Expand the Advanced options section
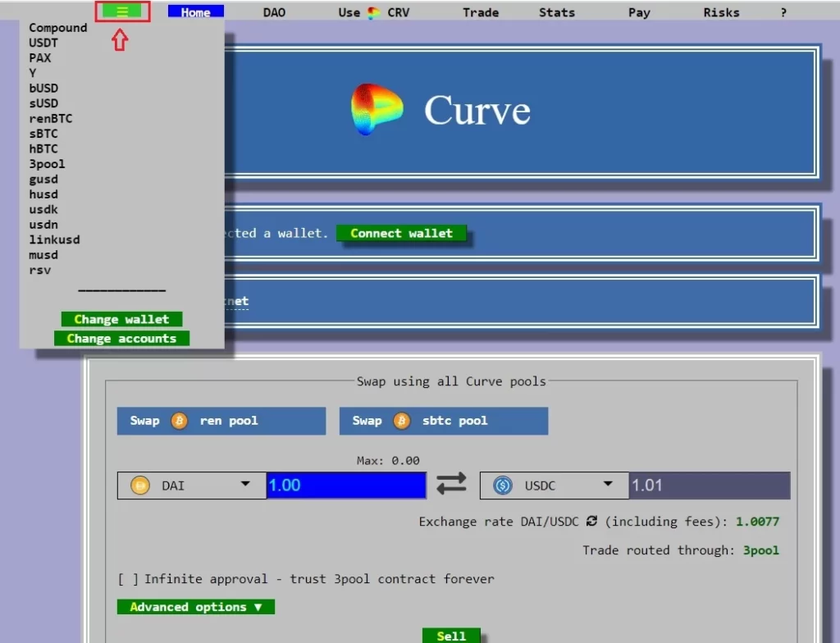The height and width of the screenshot is (643, 840). click(x=195, y=607)
